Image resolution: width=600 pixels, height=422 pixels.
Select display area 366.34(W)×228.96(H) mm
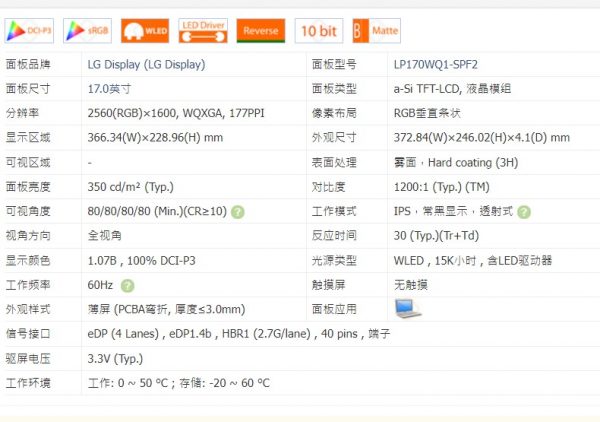coord(155,138)
